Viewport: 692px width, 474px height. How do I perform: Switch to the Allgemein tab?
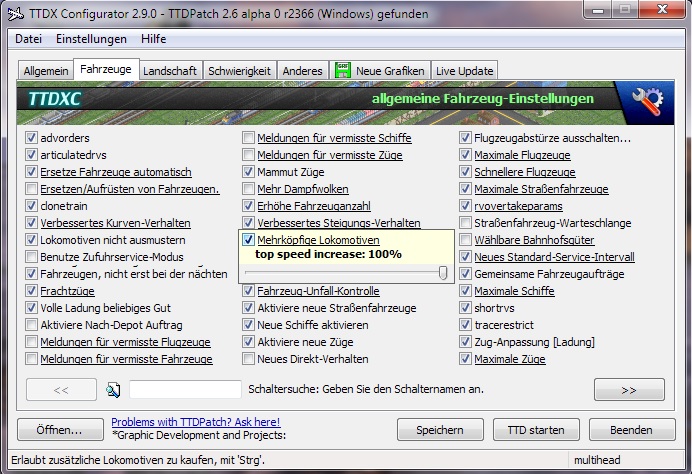point(46,71)
